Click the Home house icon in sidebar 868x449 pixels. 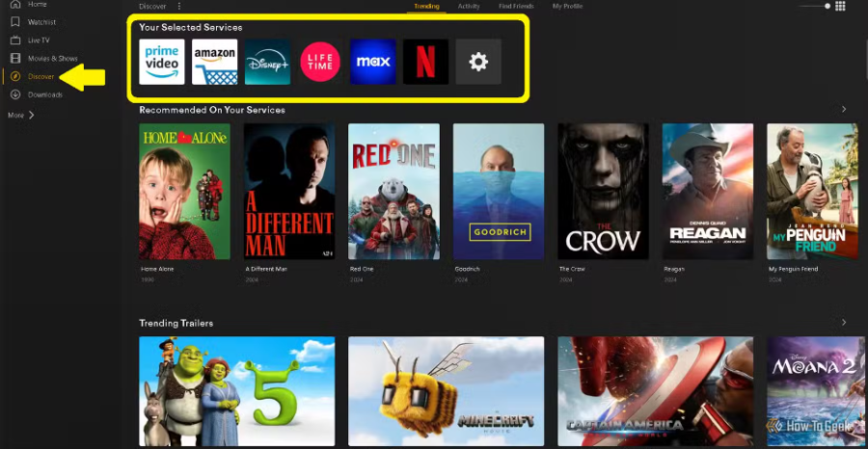tap(15, 5)
